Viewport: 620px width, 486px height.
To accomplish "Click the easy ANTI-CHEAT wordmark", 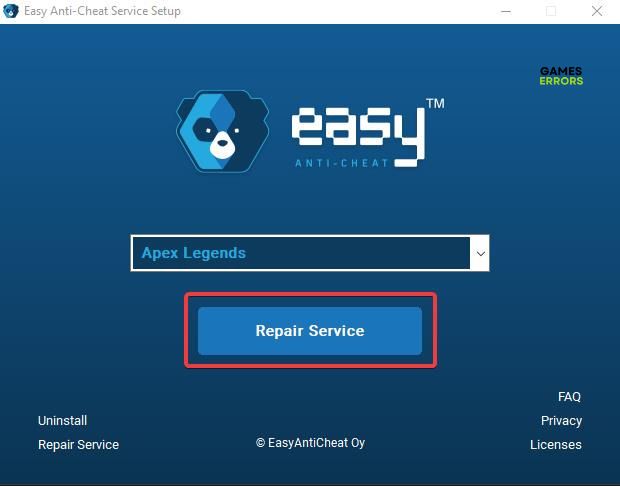I will (368, 133).
